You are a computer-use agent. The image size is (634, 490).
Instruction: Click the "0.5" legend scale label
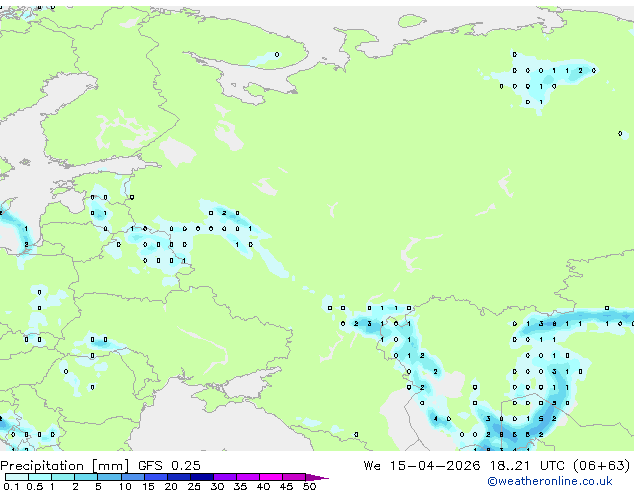(34, 486)
